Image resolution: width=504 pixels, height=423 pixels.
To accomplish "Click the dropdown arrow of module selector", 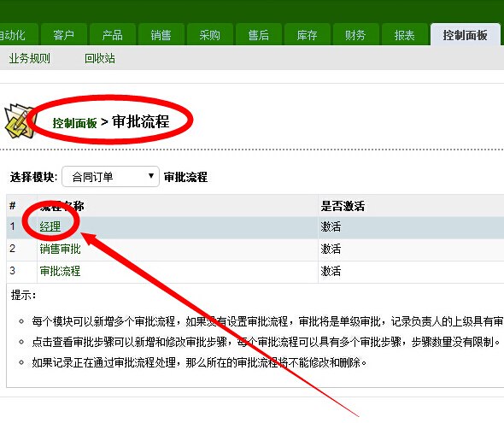I will (x=150, y=176).
